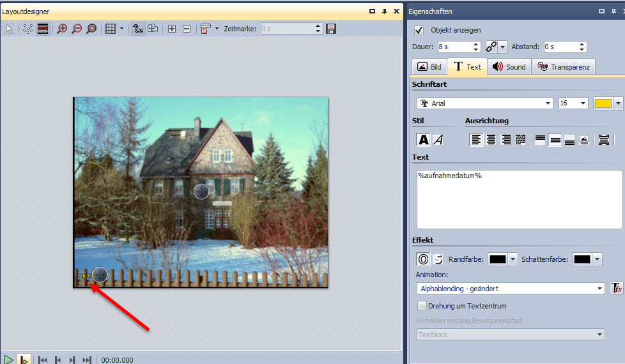
Task: Enable Drehung um Textzentrum checkbox
Action: (x=421, y=306)
